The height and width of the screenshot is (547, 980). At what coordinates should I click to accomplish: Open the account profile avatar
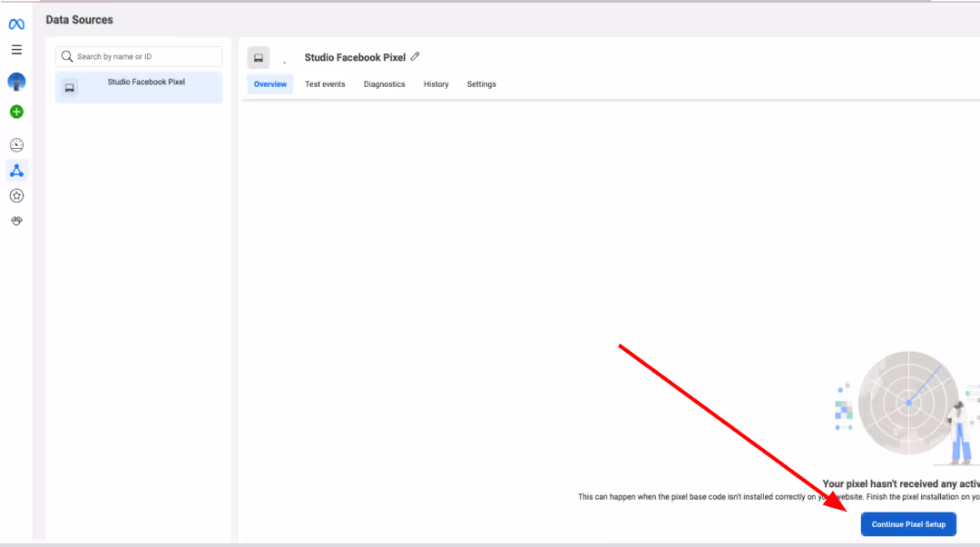(16, 82)
